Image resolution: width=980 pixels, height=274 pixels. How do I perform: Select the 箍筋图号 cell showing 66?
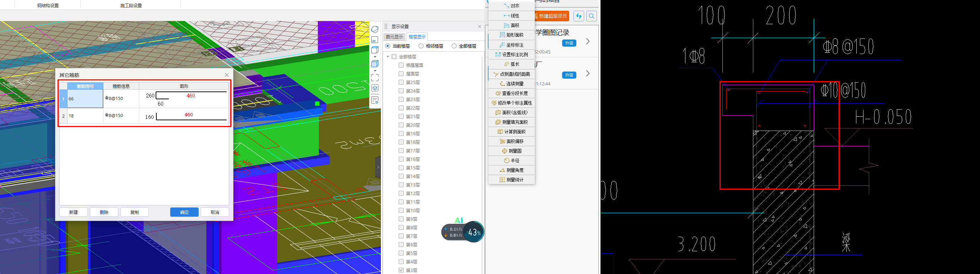point(85,99)
